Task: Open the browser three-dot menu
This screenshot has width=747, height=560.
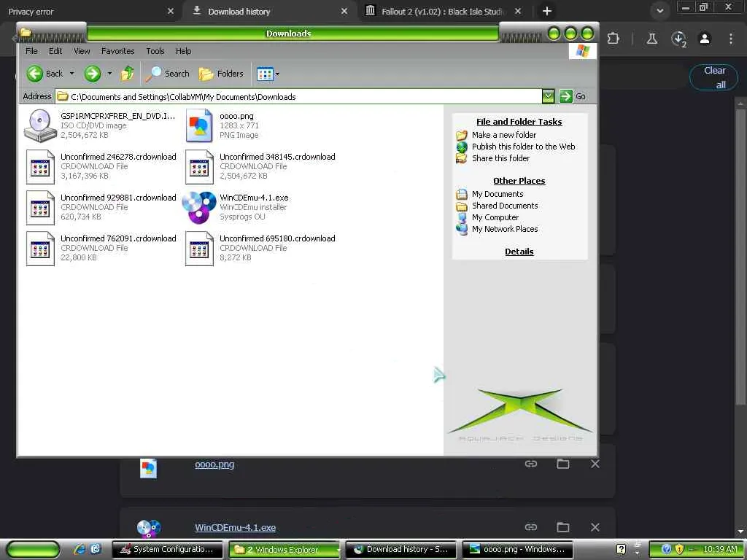Action: (731, 39)
